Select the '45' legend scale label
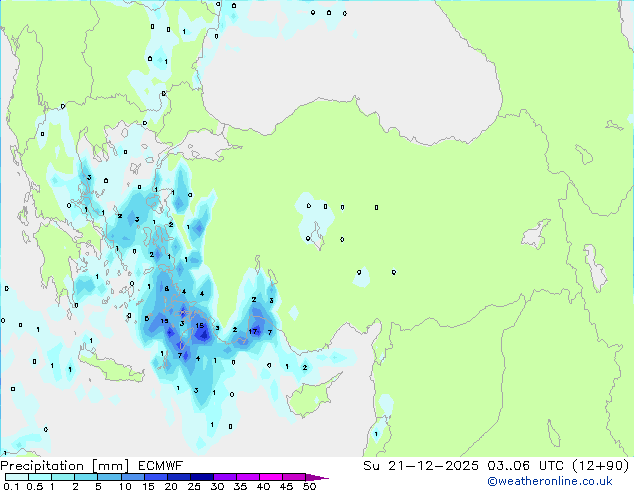This screenshot has height=490, width=634. (286, 486)
